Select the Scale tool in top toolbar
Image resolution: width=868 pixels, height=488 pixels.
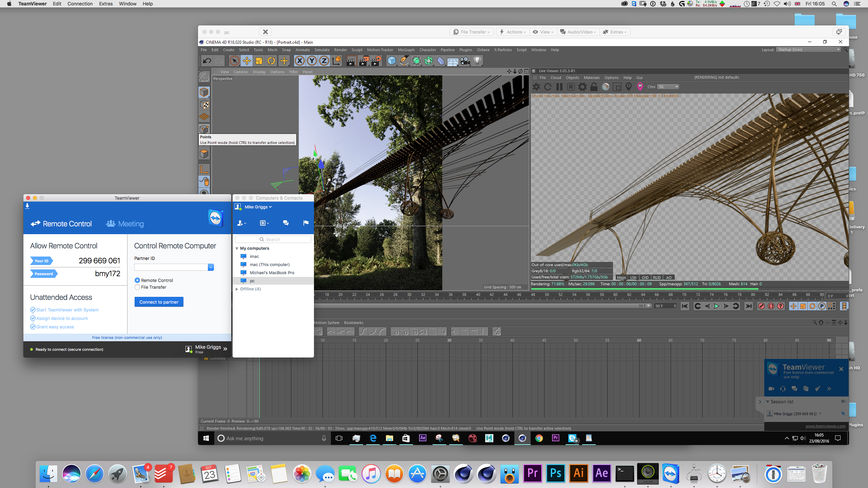(x=259, y=61)
